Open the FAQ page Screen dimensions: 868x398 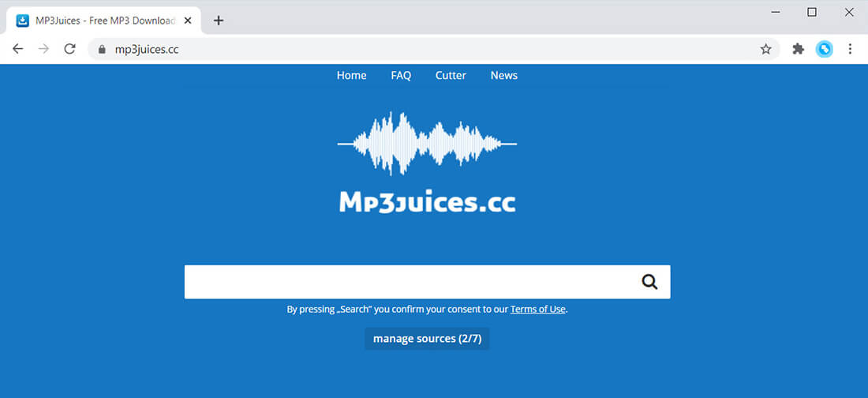tap(401, 75)
